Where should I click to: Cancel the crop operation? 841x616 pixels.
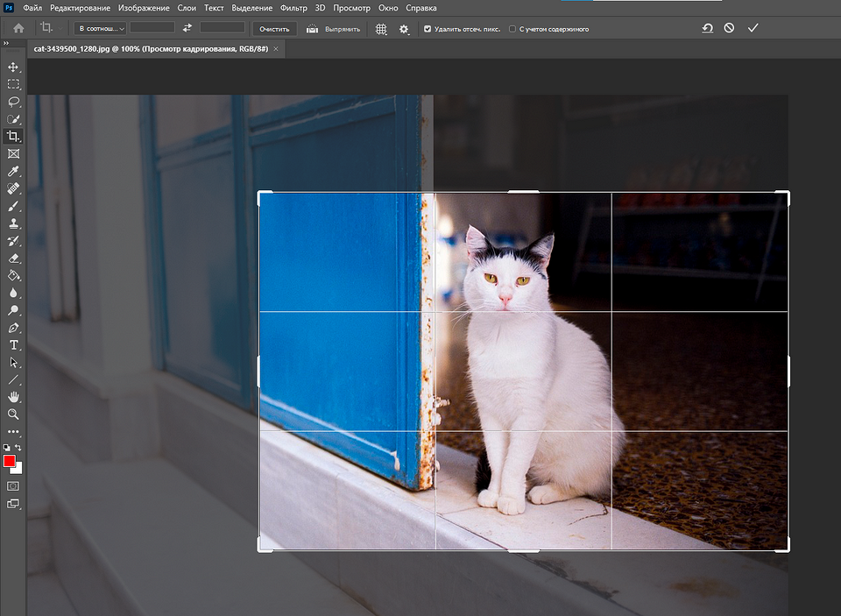(x=729, y=28)
